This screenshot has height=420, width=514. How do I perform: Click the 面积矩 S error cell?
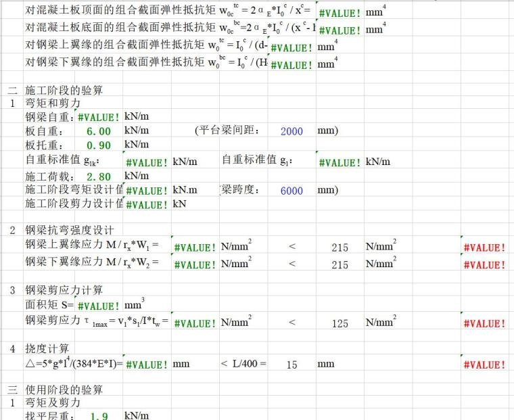(x=99, y=307)
